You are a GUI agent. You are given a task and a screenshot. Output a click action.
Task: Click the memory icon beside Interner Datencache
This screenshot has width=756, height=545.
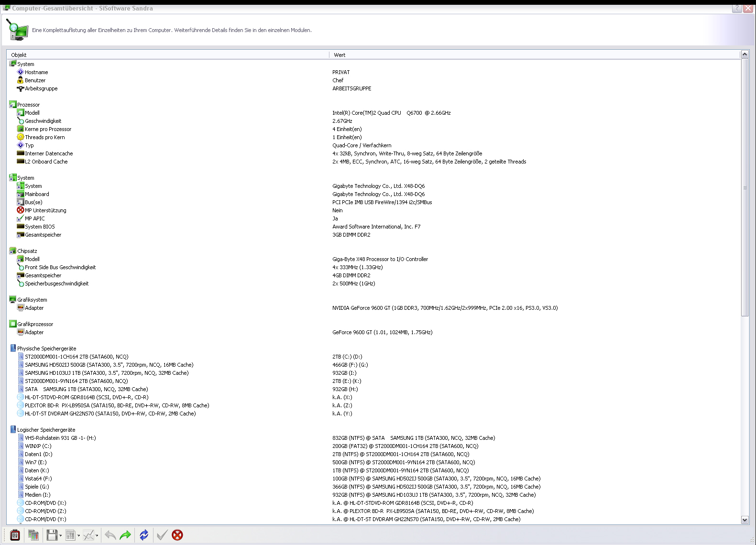21,153
